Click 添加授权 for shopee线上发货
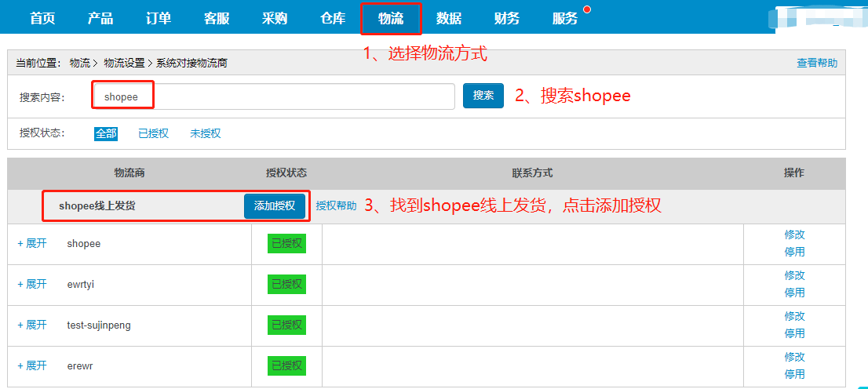 coord(275,205)
